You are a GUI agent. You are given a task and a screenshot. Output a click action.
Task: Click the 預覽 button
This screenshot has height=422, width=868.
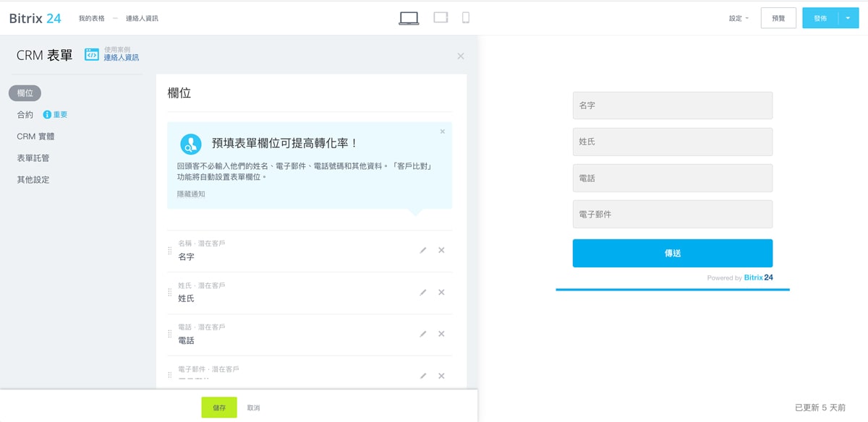pos(778,18)
